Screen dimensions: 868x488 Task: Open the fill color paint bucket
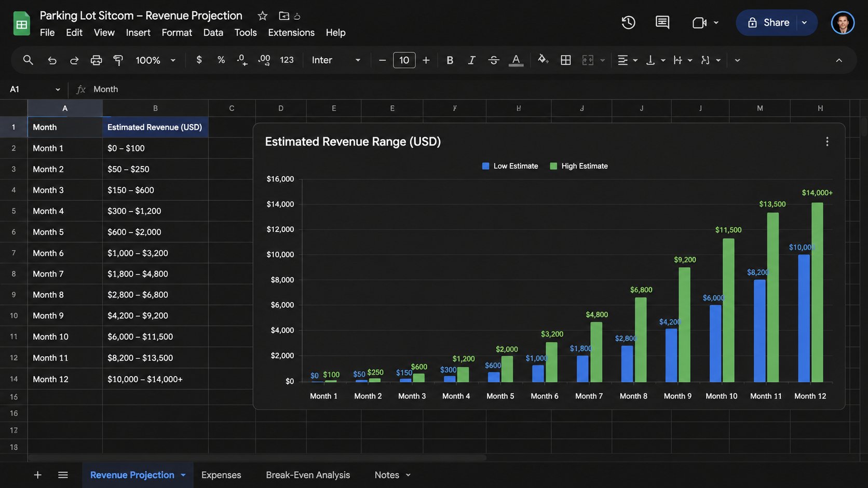click(543, 60)
